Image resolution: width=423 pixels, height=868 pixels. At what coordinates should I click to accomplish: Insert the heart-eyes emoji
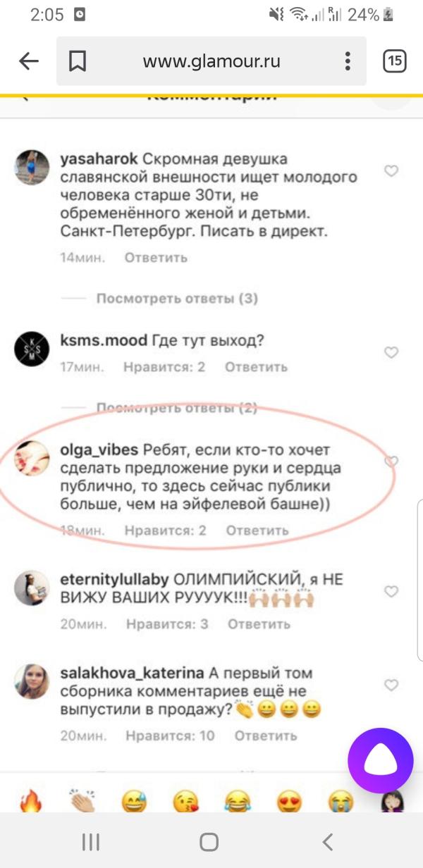click(x=289, y=802)
